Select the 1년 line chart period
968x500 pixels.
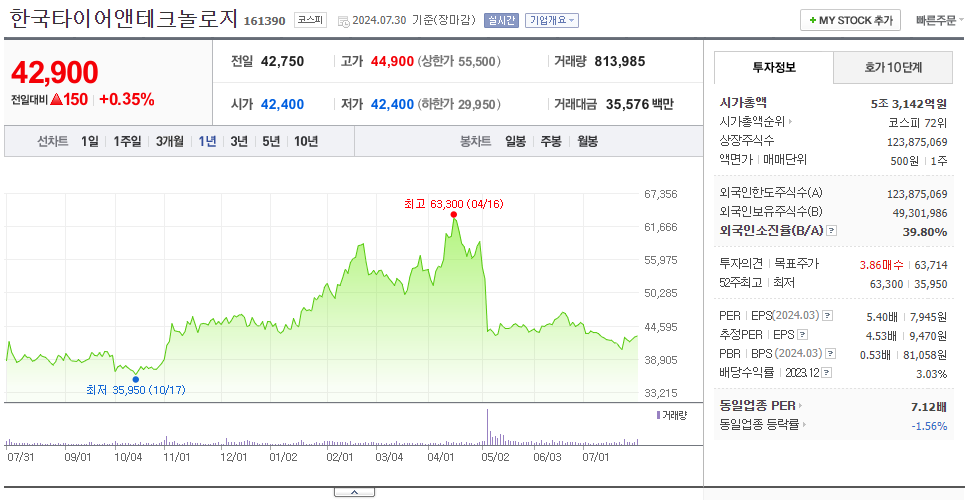(x=207, y=141)
